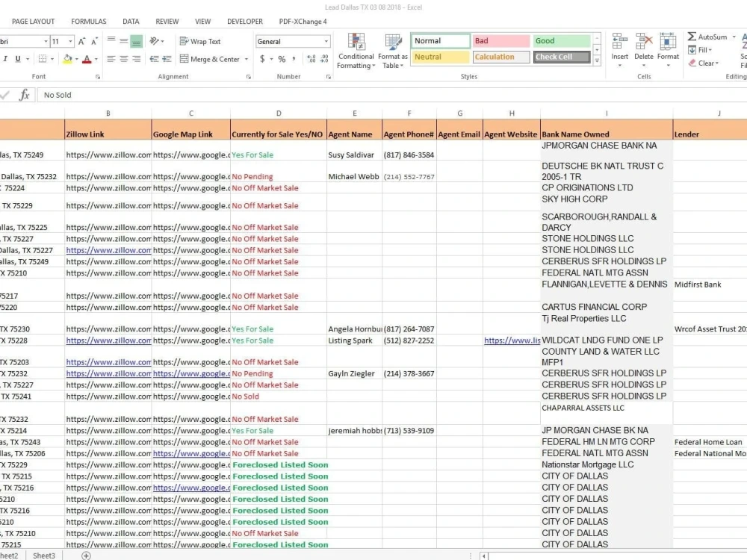Screen dimensions: 747x560
Task: Click formula bar showing No Sold
Action: click(392, 95)
